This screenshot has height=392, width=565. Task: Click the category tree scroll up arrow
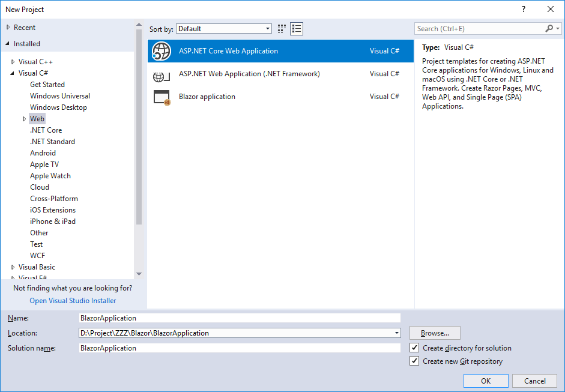139,25
